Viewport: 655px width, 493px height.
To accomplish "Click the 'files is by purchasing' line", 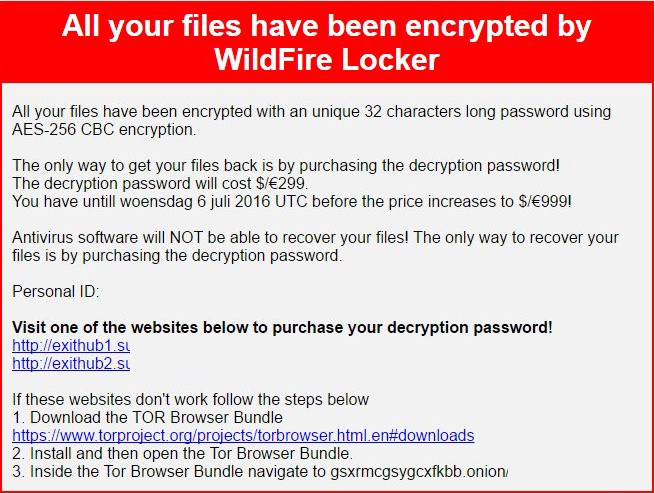I will 177,255.
